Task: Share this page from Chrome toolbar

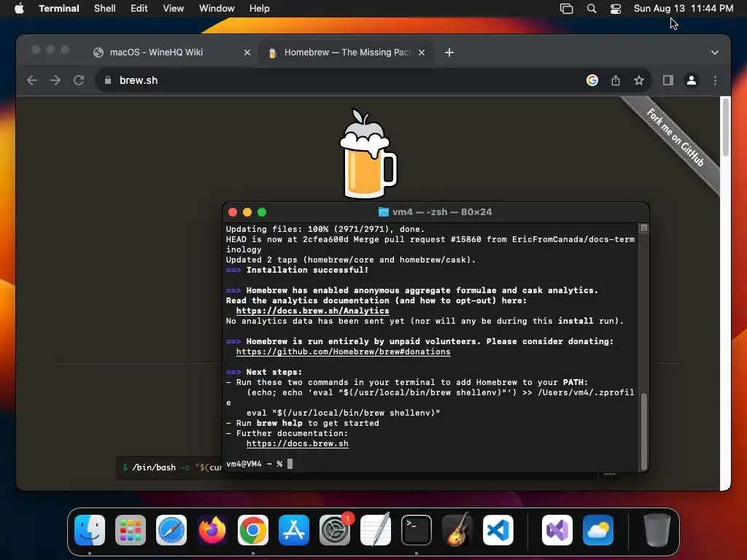Action: tap(616, 80)
